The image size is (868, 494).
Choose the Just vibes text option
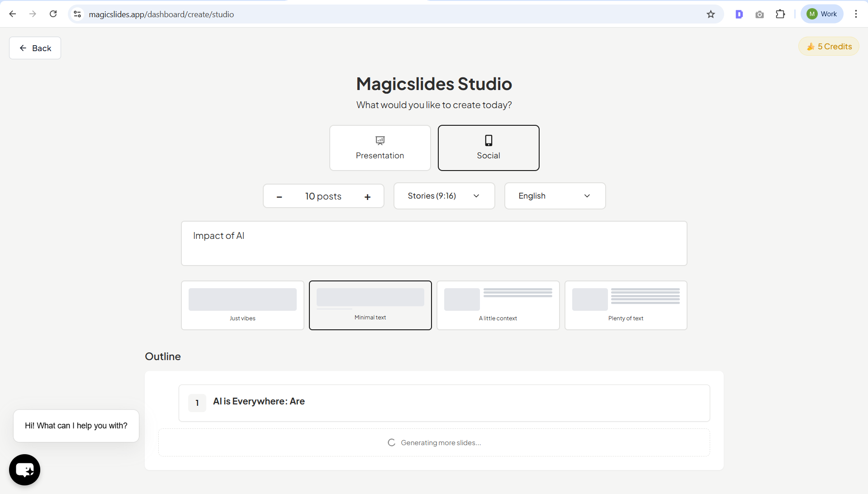[242, 305]
